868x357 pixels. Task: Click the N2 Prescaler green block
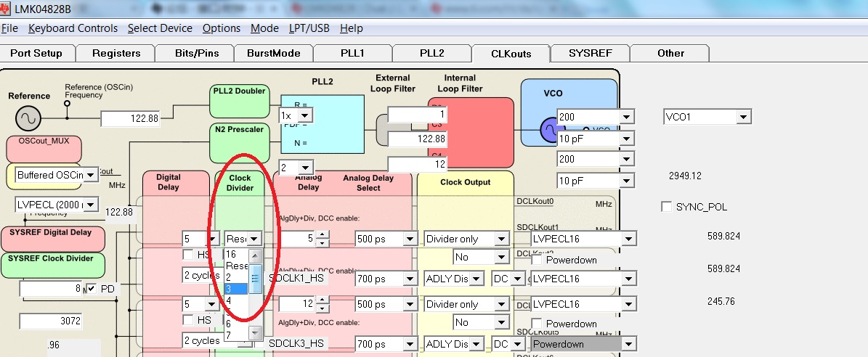click(239, 142)
